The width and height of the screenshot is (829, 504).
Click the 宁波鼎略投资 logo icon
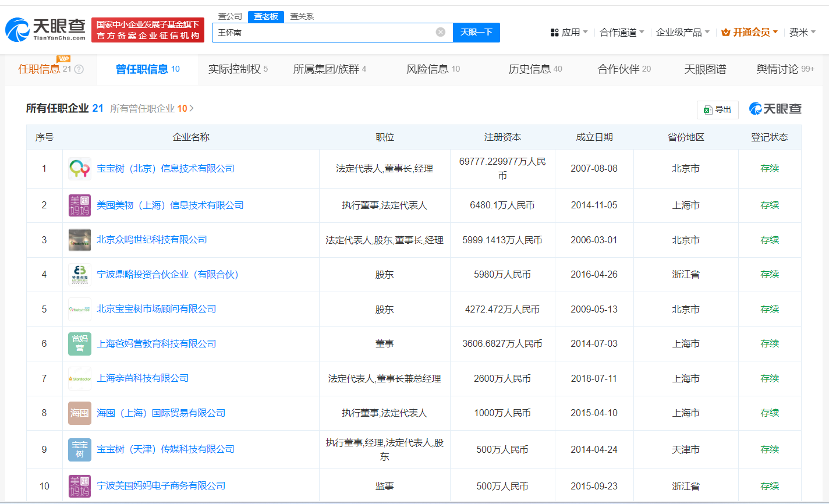point(79,274)
